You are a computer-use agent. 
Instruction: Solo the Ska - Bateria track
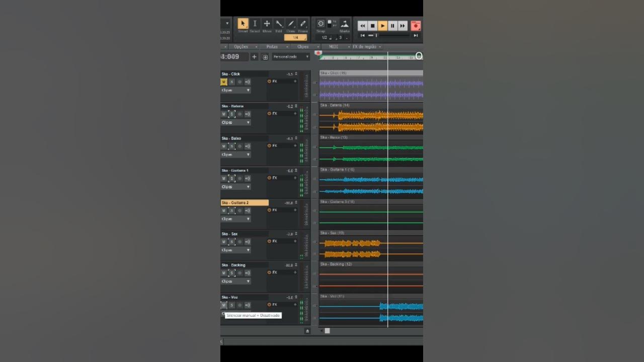pos(231,114)
